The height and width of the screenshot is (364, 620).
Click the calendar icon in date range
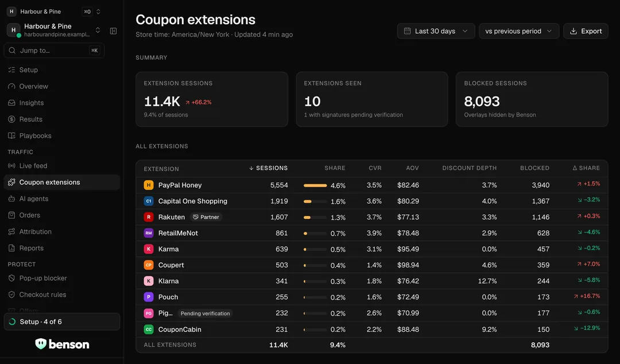coord(407,31)
